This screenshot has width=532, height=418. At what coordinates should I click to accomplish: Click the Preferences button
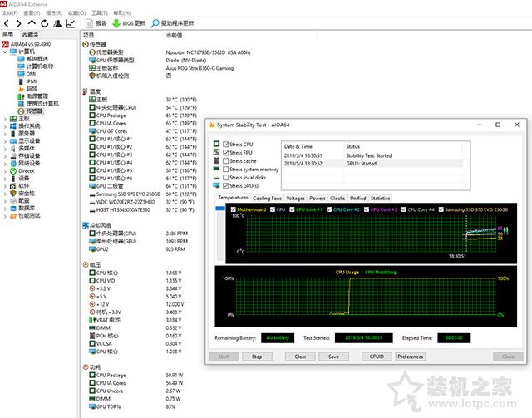410,357
